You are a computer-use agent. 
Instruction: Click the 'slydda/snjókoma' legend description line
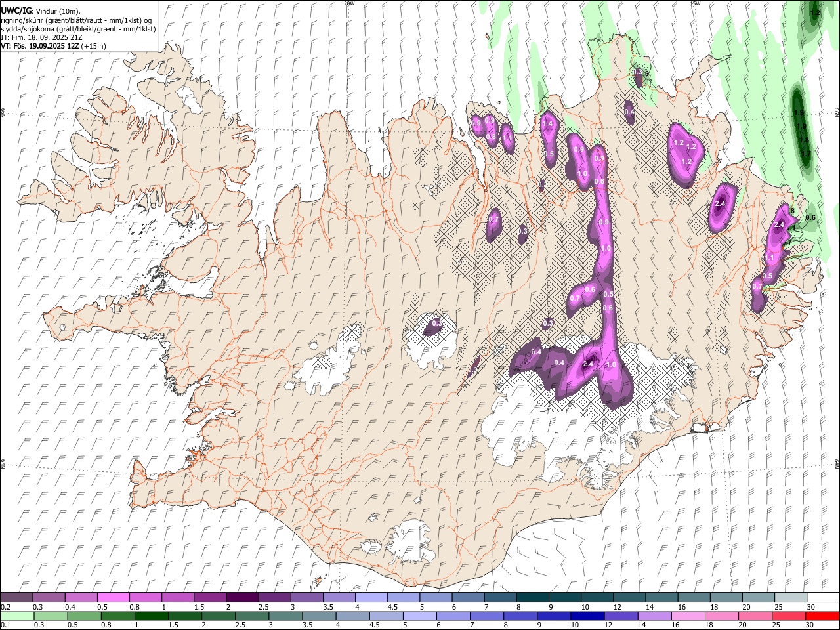coord(78,29)
